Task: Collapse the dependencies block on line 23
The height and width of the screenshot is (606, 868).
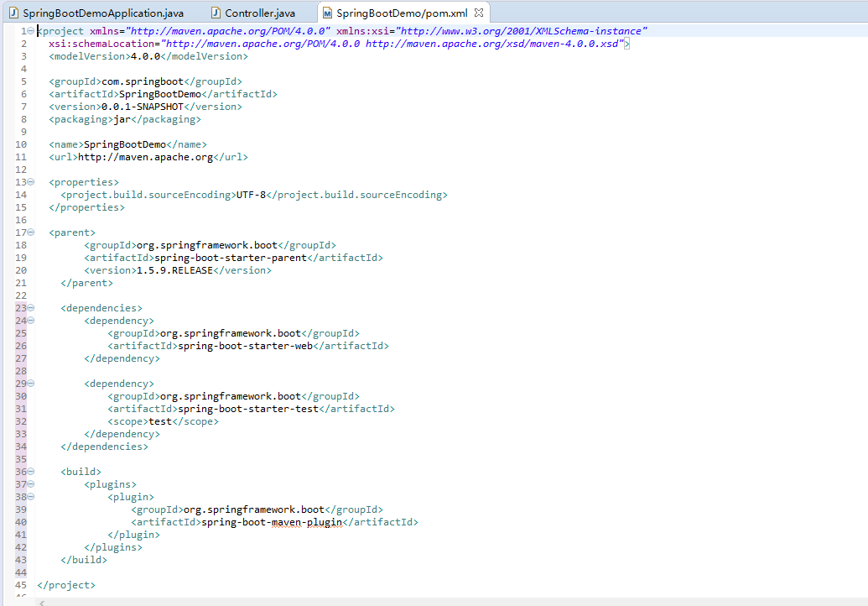Action: pyautogui.click(x=31, y=307)
